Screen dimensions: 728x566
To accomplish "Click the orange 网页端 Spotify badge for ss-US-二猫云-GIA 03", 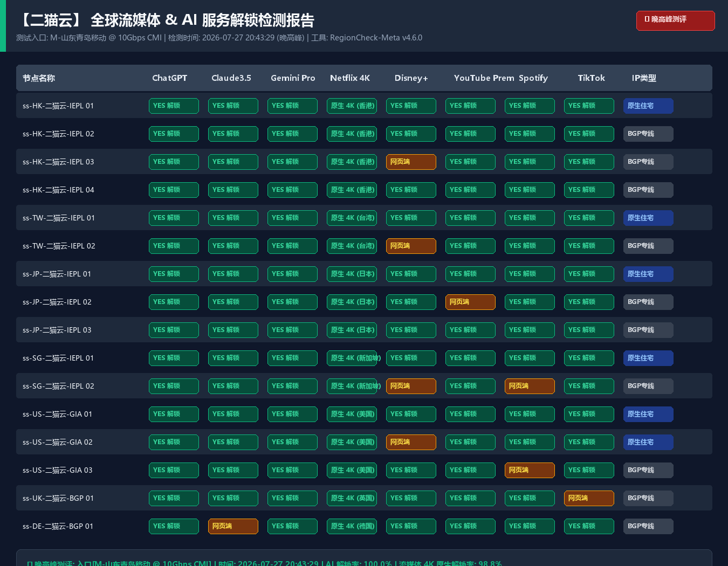I will coord(530,470).
